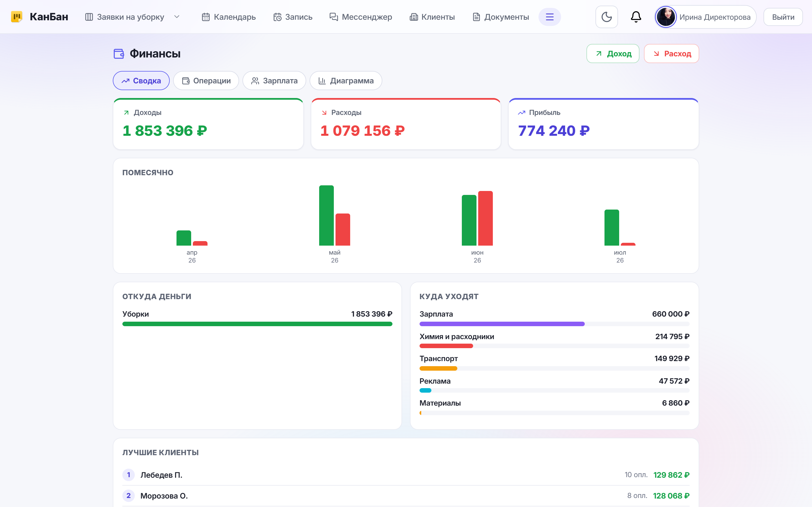The height and width of the screenshot is (507, 812).
Task: Open Мессенджер chat icon
Action: [x=334, y=17]
